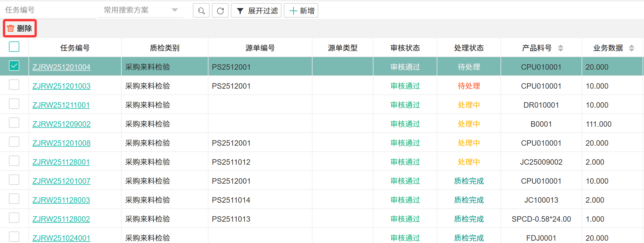Viewport: 644px width, 243px height.
Task: Sort by 产品料号 column arrows
Action: point(560,48)
